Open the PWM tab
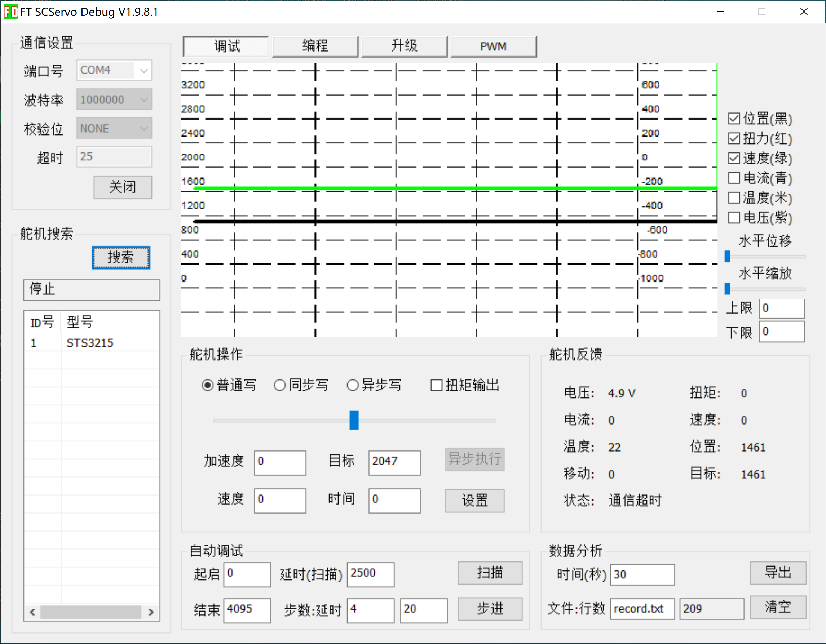Viewport: 826px width, 644px height. (494, 46)
